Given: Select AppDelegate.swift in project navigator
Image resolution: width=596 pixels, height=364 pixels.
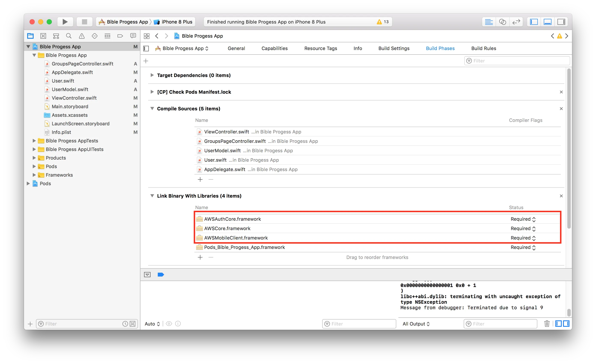Looking at the screenshot, I should 72,72.
